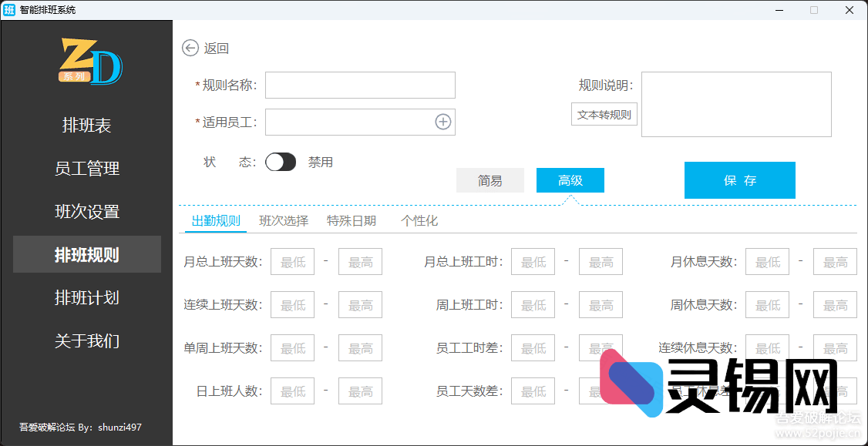Click the back arrow icon
Viewport: 868px width, 446px height.
190,48
